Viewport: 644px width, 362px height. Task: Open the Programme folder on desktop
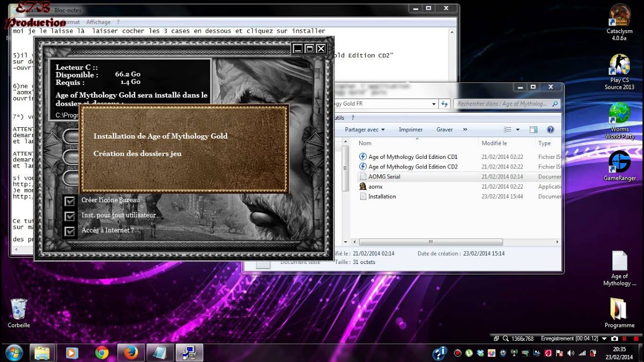click(619, 313)
